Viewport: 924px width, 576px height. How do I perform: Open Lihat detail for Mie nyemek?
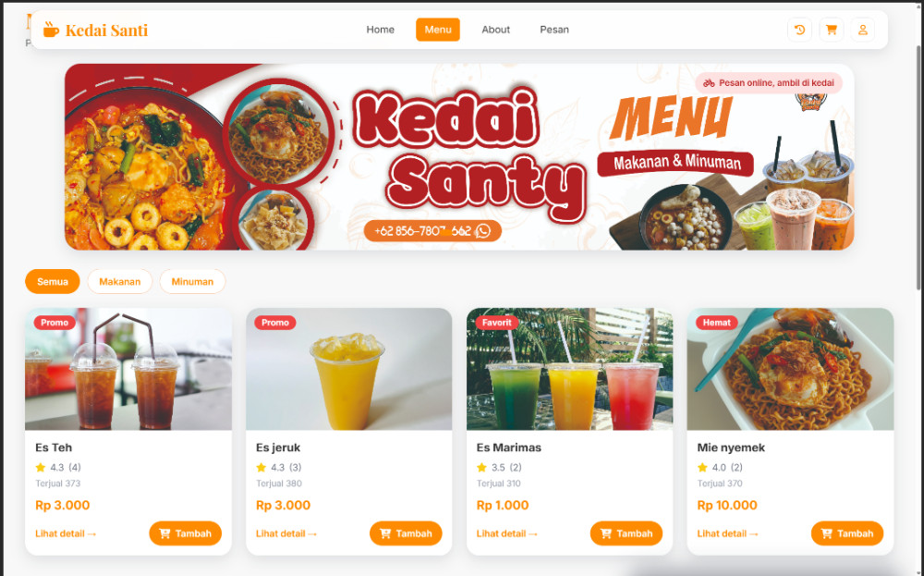pos(728,533)
